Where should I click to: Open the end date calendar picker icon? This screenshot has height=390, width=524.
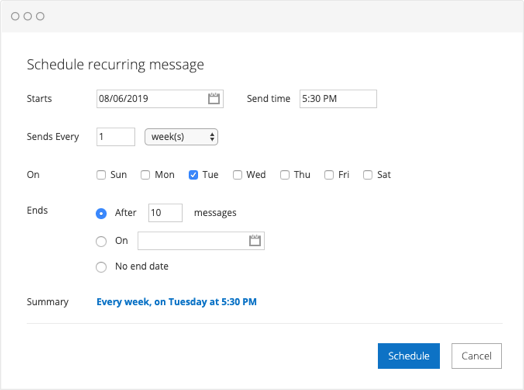click(255, 240)
